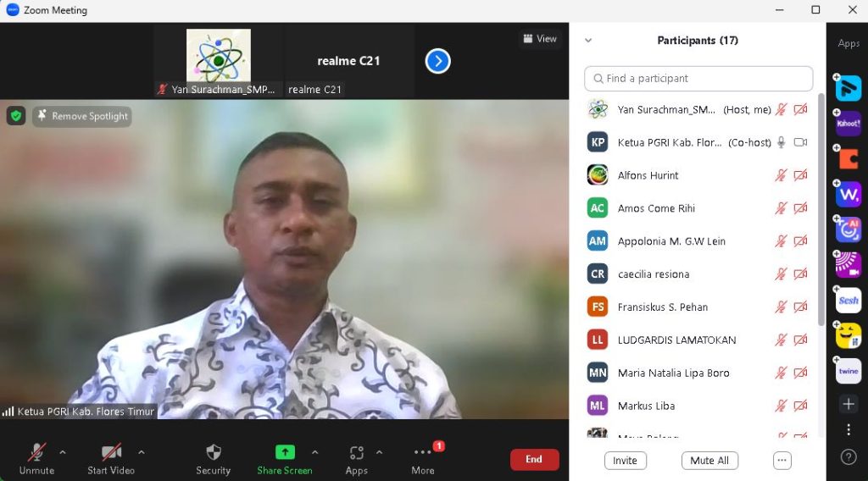Expand audio options arrow beside Unmute

point(63,452)
